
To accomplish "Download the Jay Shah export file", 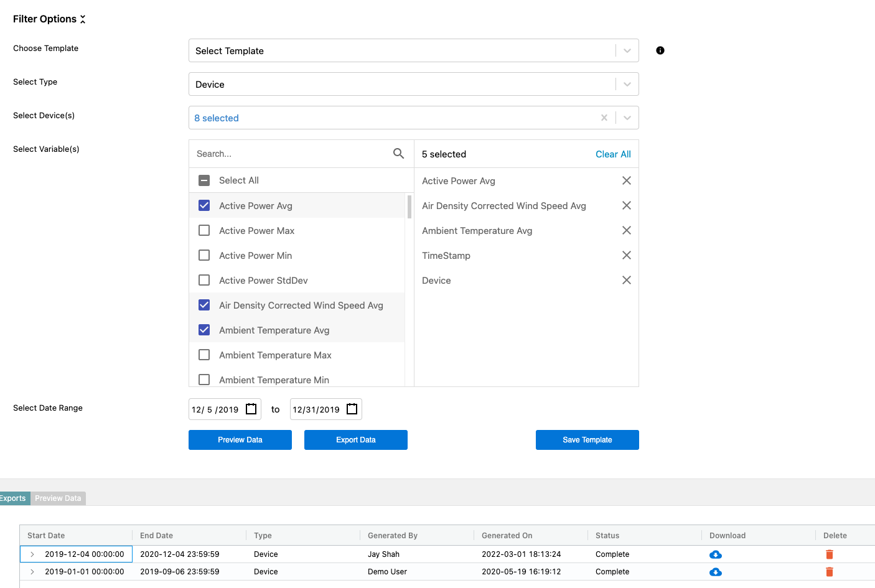I will pyautogui.click(x=716, y=554).
